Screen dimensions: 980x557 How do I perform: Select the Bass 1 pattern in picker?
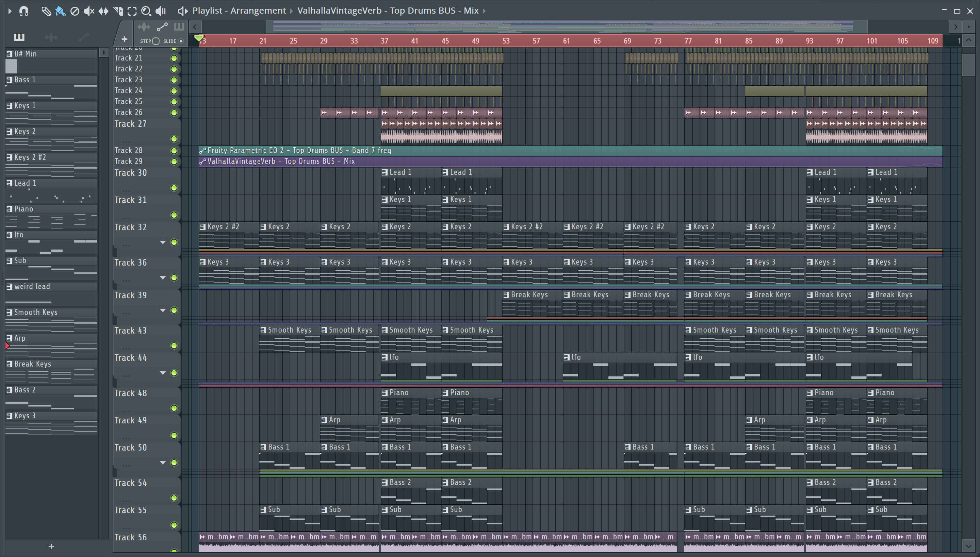click(x=51, y=87)
